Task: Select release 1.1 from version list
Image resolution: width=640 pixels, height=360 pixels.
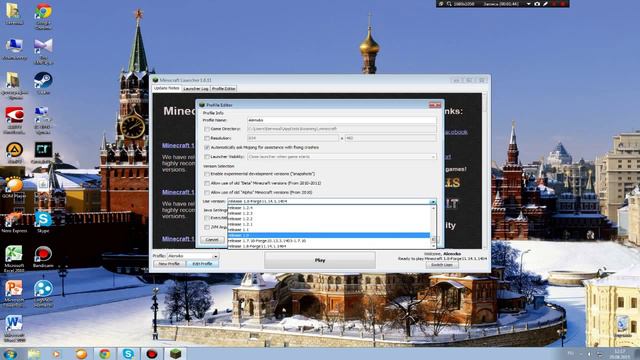Action: pyautogui.click(x=329, y=230)
